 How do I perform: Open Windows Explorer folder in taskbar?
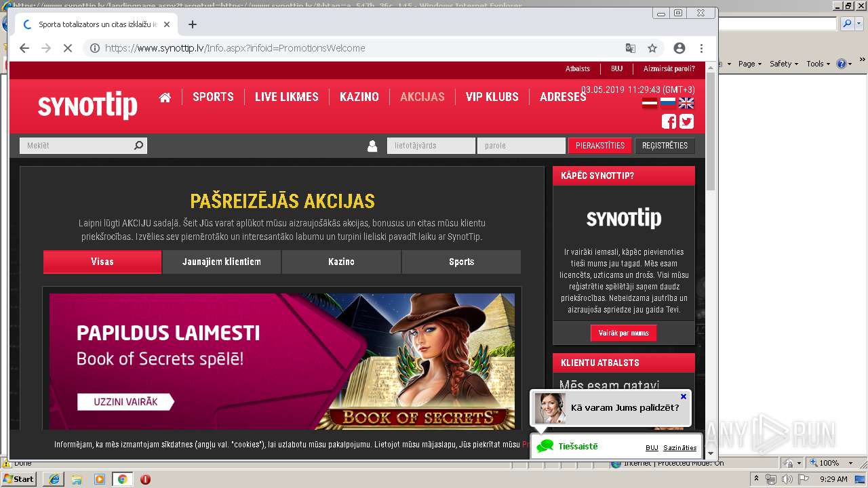click(x=77, y=479)
